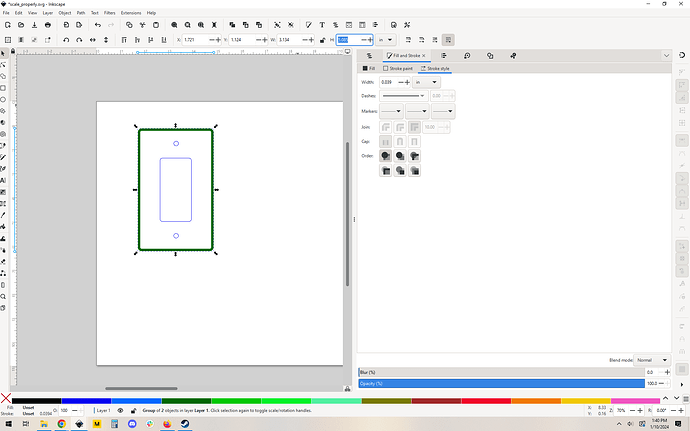Screen dimensions: 690x431
Task: Rotate selection 90° clockwise
Action: pos(79,40)
